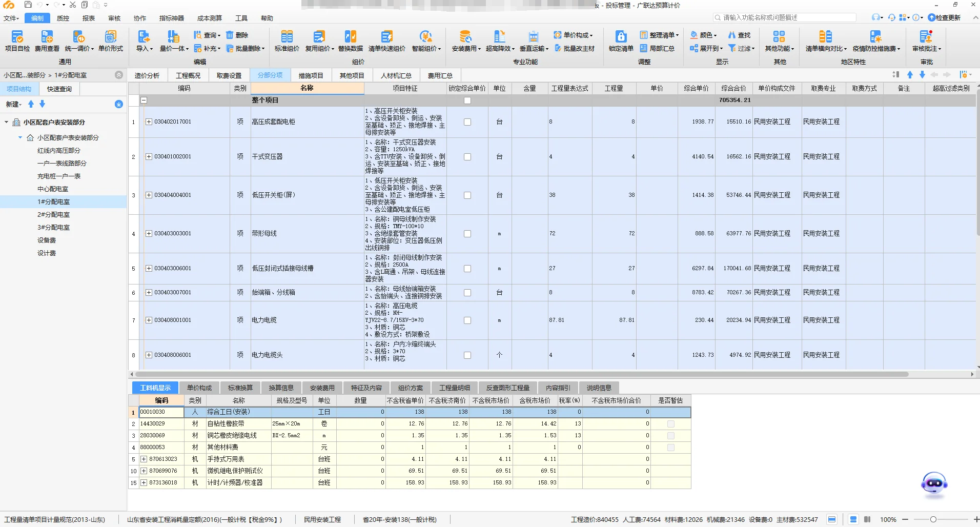Toggle 锁定综合单价 checkbox for 干式变压器
This screenshot has height=527, width=980.
coord(467,157)
